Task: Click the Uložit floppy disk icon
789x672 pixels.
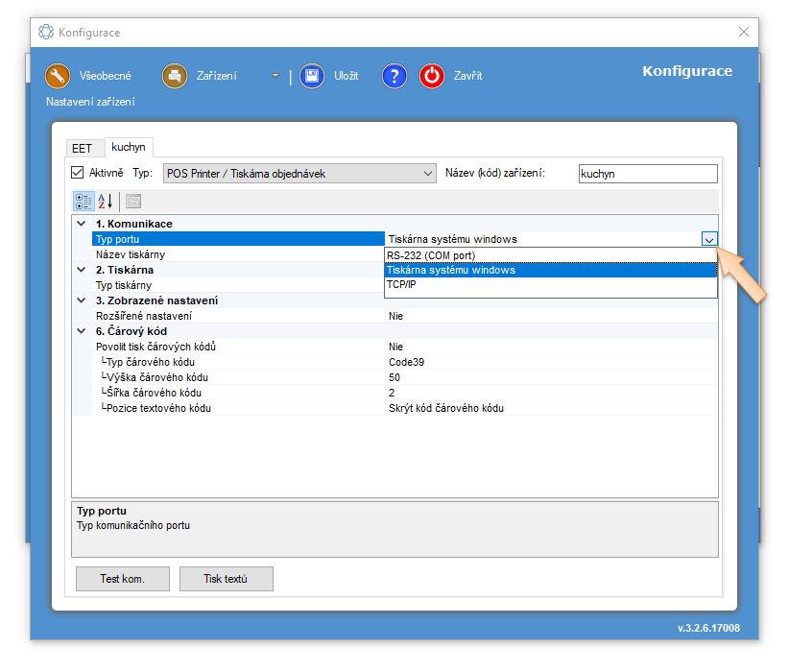Action: pyautogui.click(x=312, y=76)
